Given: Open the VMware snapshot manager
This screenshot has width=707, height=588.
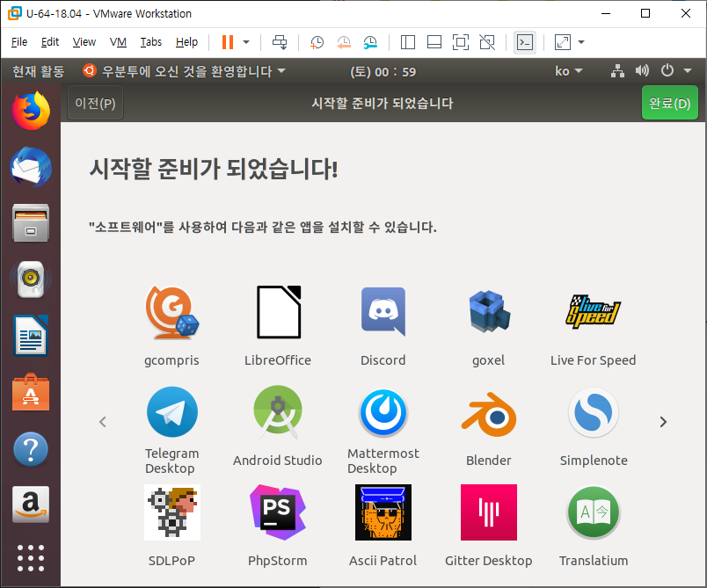Looking at the screenshot, I should point(370,42).
